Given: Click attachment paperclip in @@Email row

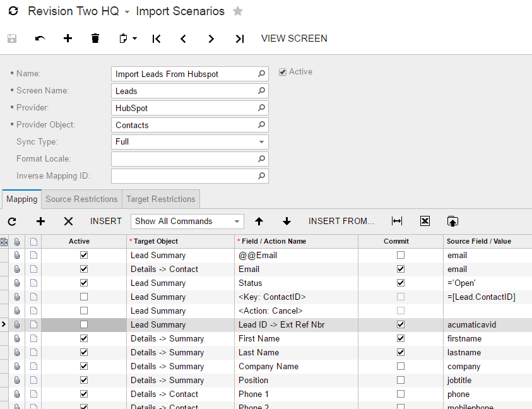Looking at the screenshot, I should [x=17, y=255].
